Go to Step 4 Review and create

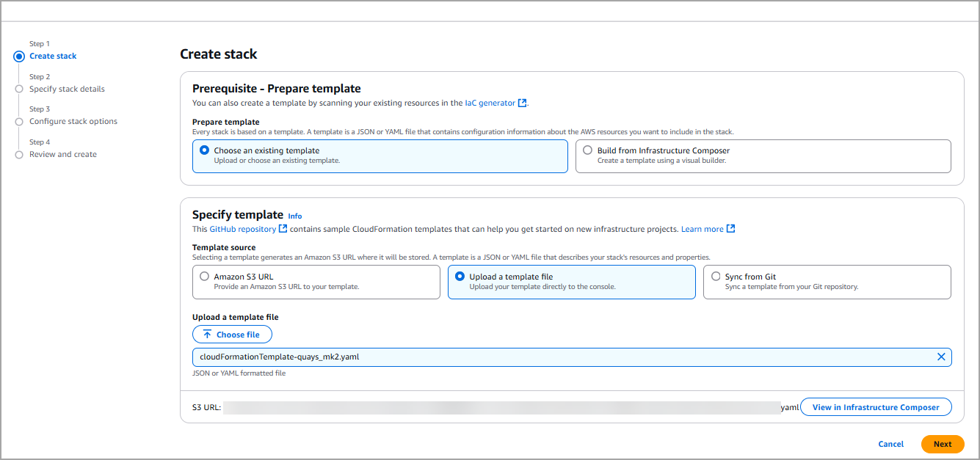pos(62,155)
